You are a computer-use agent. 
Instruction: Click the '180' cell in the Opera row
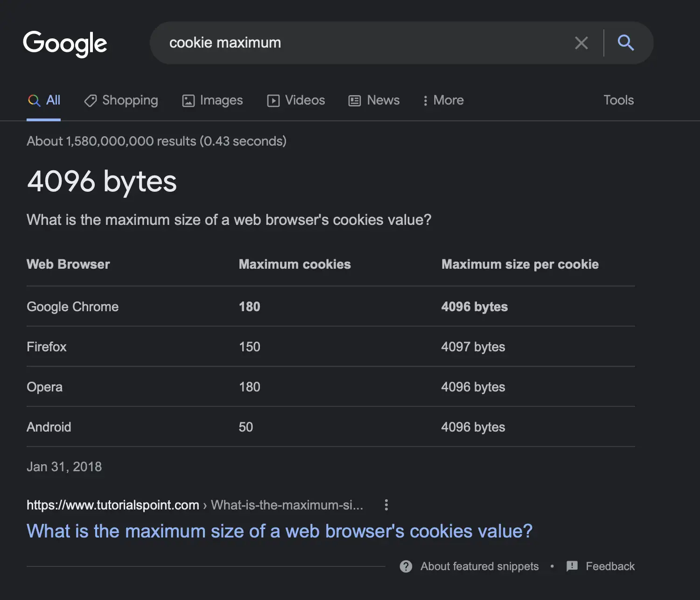point(249,387)
